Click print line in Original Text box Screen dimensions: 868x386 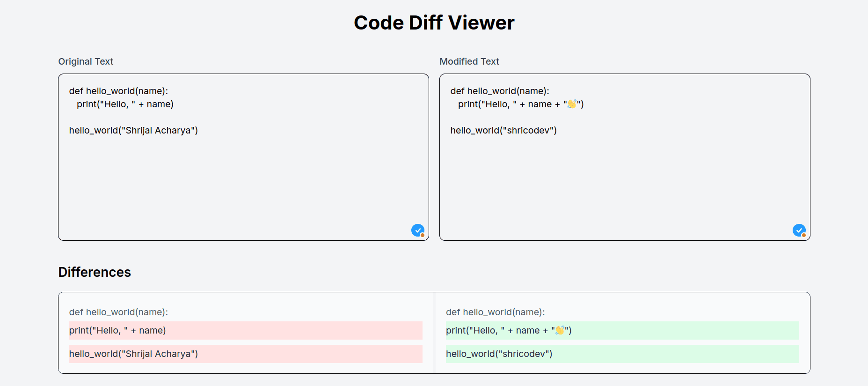click(x=125, y=104)
